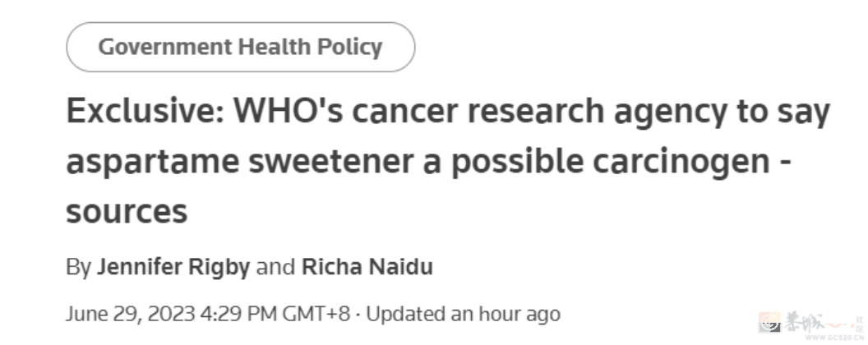Click "sources" on the headline's last line
Viewport: 868px width, 345px height.
tap(127, 212)
